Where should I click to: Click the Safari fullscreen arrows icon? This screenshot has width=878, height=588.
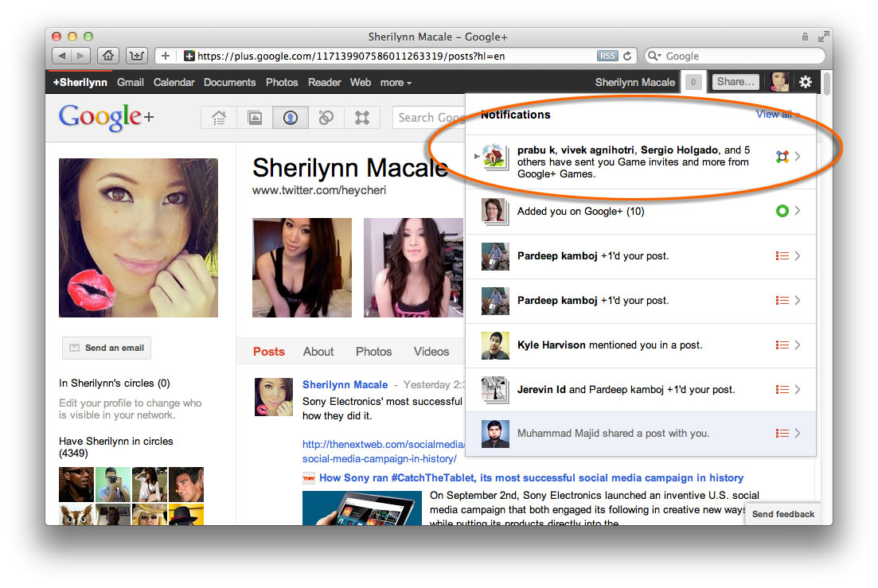tap(822, 37)
